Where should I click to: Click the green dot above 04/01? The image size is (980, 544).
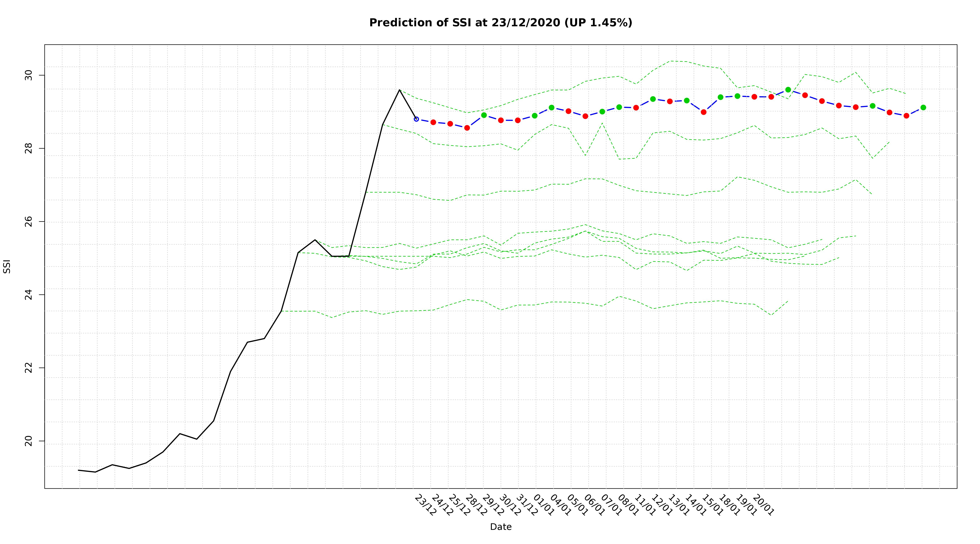(551, 108)
